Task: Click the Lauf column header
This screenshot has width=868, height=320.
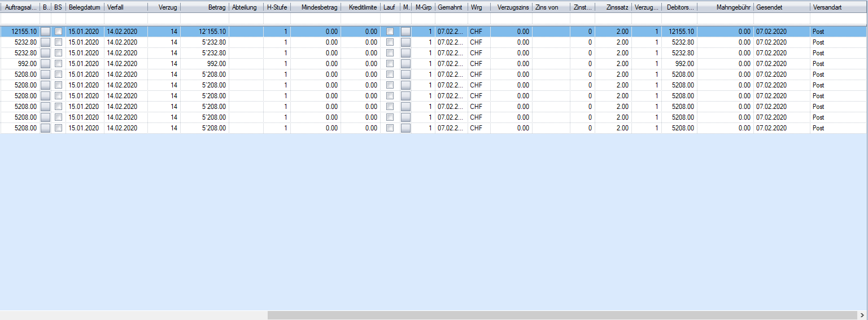Action: (390, 7)
